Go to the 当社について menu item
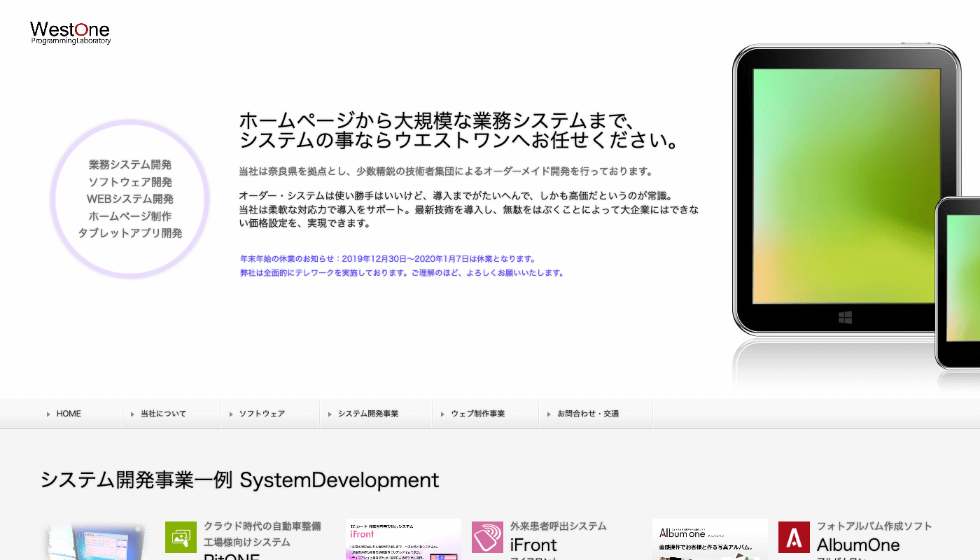This screenshot has width=980, height=560. [163, 414]
